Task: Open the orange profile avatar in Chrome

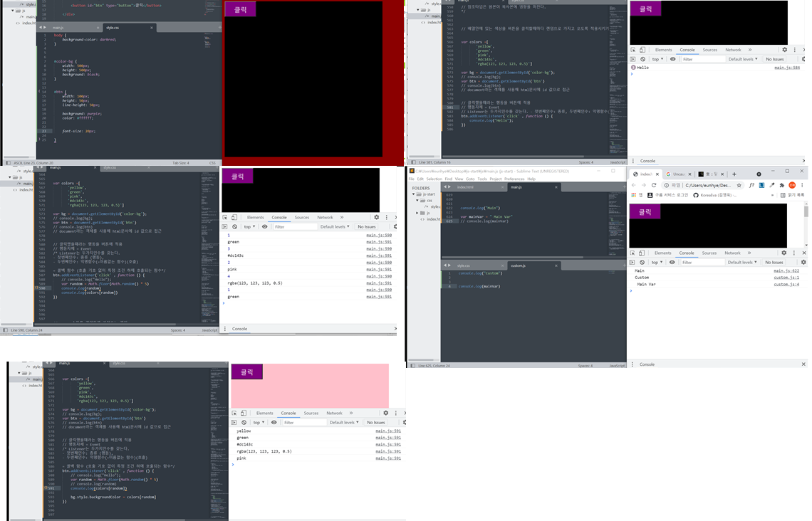Action: pyautogui.click(x=792, y=185)
